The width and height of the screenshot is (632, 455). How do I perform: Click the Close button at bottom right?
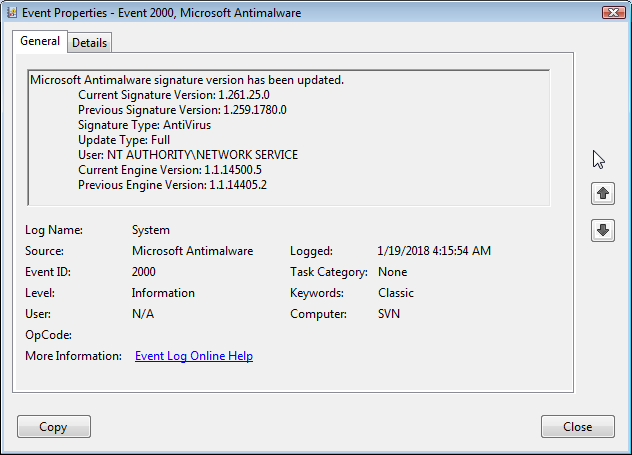(577, 427)
